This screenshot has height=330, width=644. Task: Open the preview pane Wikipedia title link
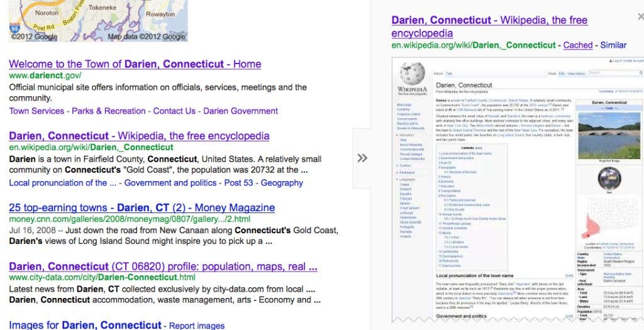(489, 26)
